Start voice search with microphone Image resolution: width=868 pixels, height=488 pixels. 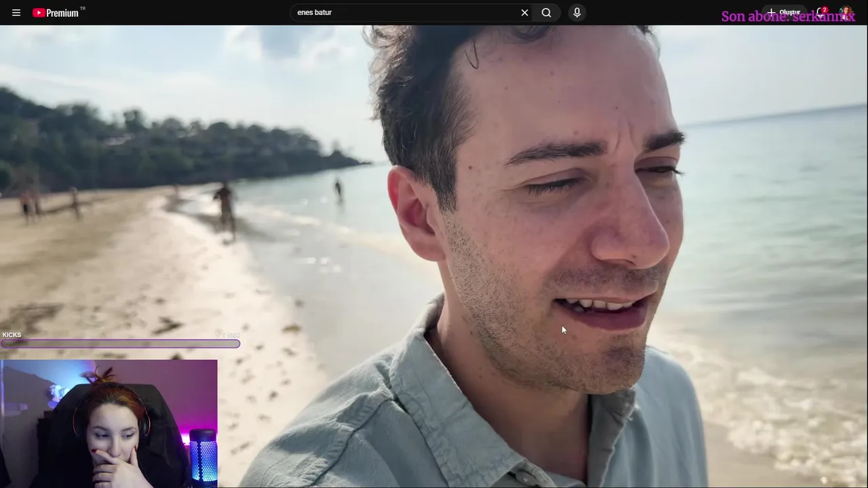coord(577,12)
